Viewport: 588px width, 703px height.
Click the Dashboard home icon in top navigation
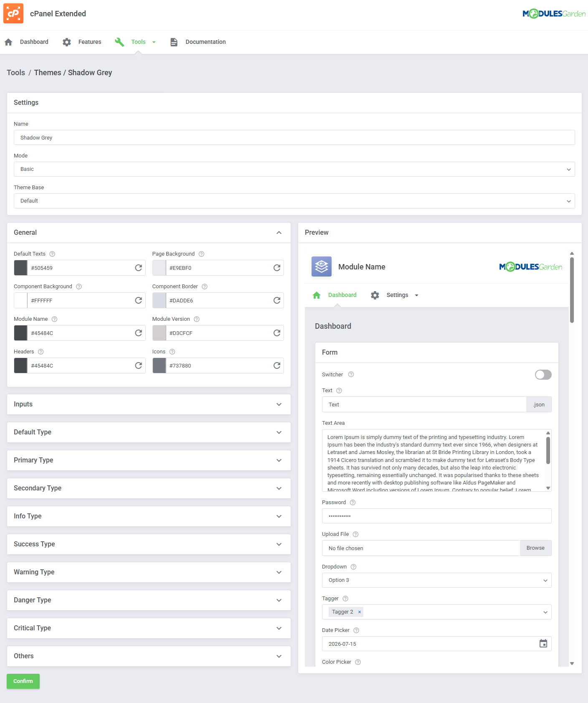(x=8, y=42)
